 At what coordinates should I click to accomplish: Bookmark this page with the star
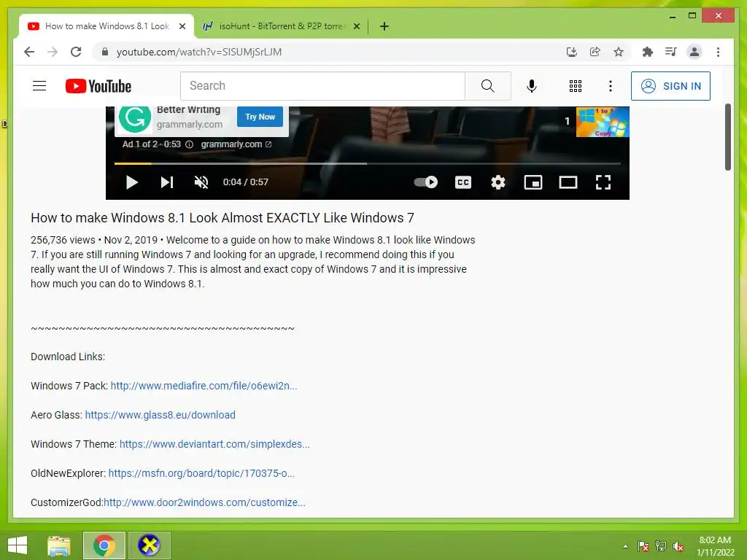pyautogui.click(x=619, y=52)
